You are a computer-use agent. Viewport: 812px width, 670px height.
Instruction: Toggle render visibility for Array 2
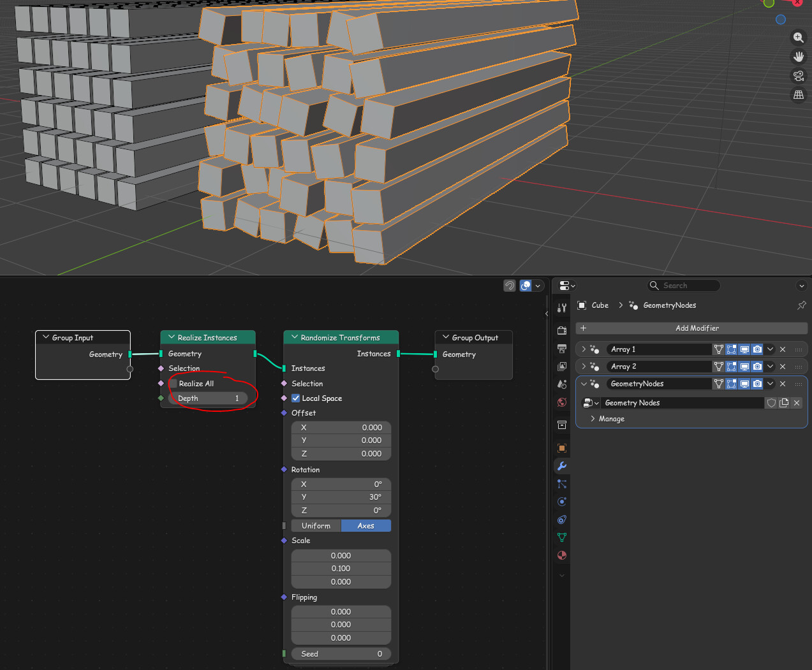pyautogui.click(x=757, y=367)
